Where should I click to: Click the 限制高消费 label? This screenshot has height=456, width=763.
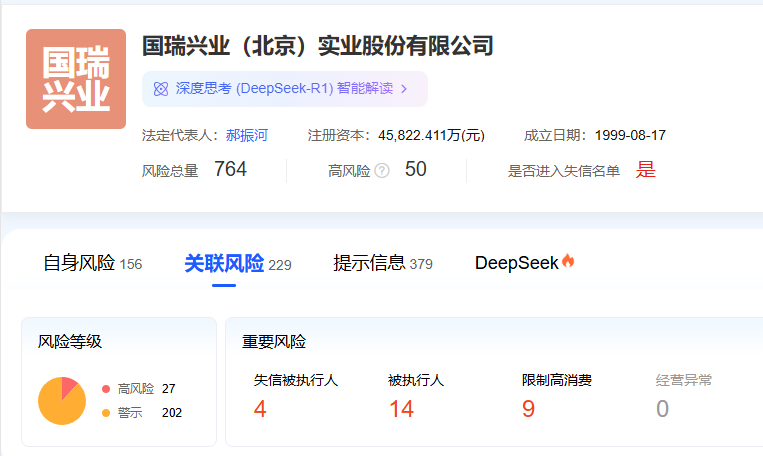[557, 380]
